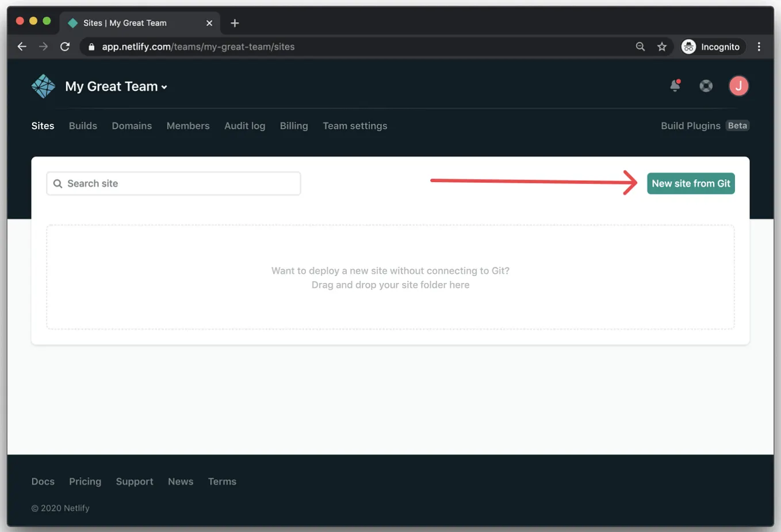781x532 pixels.
Task: Close the Sites | My Great Team tab
Action: pos(209,23)
